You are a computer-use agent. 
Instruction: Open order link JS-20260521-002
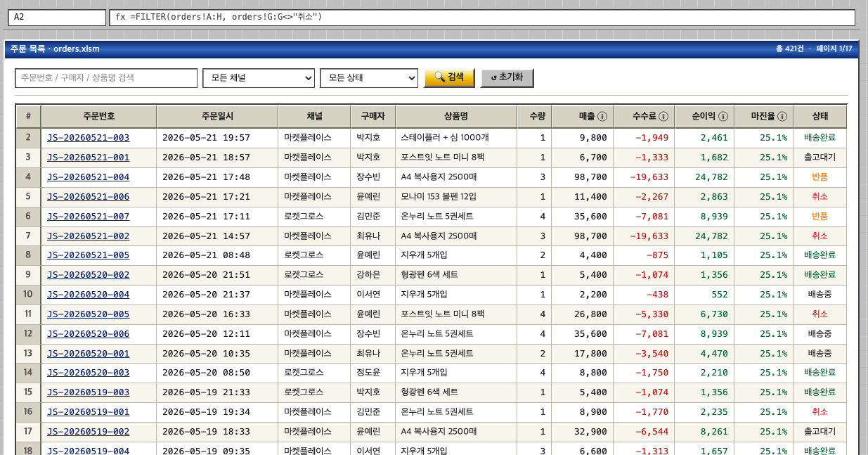click(88, 236)
